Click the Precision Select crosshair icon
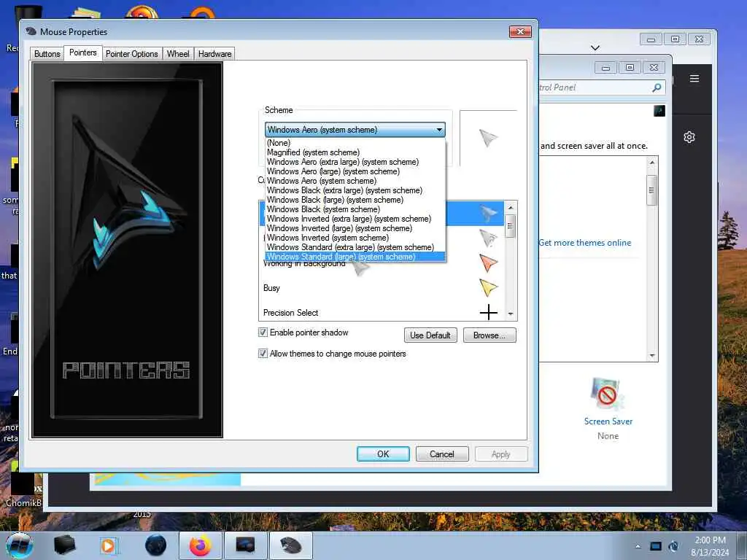Viewport: 747px width, 560px height. coord(488,312)
